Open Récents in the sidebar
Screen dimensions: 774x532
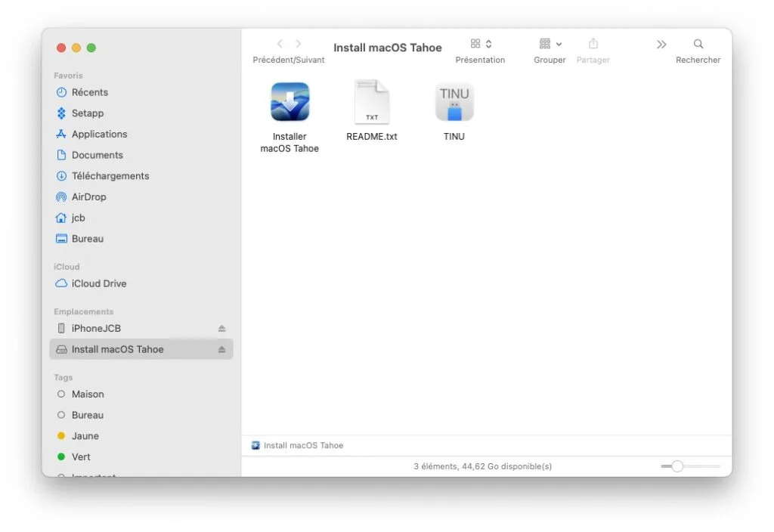pos(141,92)
